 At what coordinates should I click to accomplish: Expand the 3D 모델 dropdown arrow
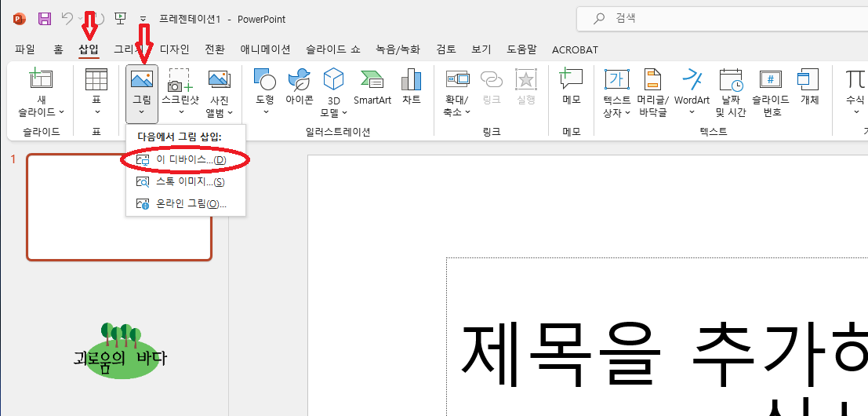(344, 112)
